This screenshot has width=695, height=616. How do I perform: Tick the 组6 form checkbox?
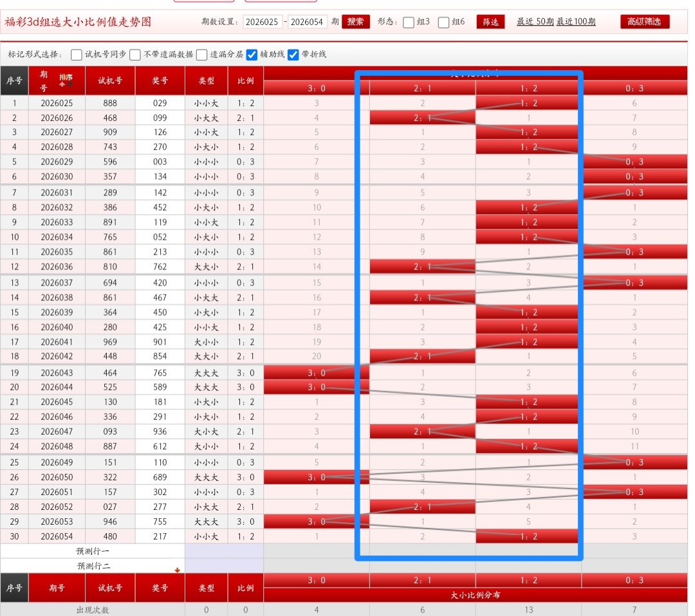coord(444,23)
